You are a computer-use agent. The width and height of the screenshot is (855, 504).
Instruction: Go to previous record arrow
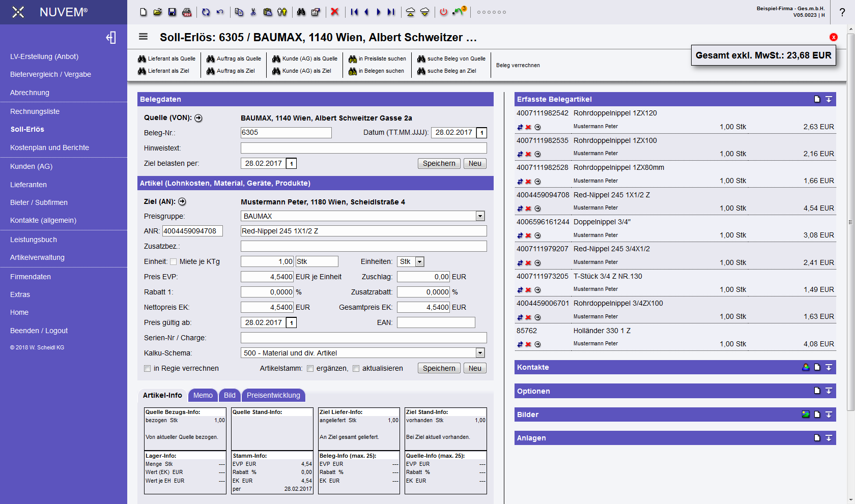pos(366,12)
